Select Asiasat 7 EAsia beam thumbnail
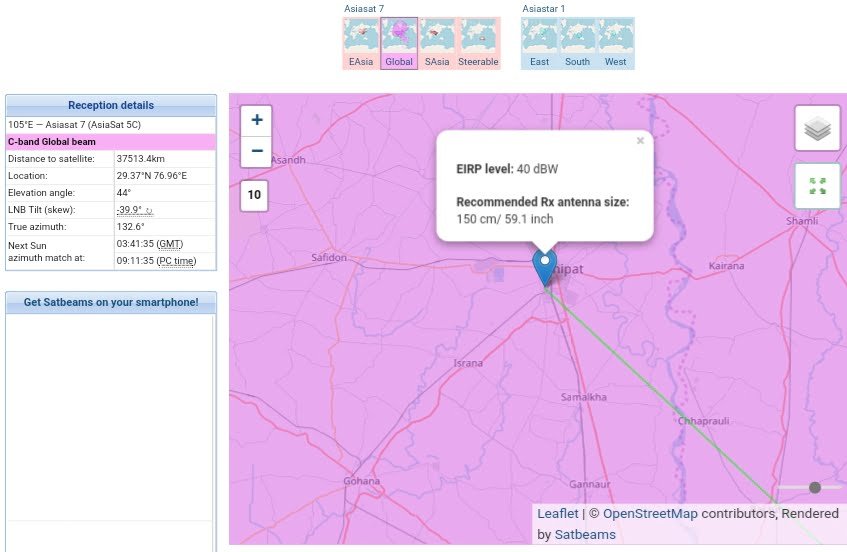The height and width of the screenshot is (552, 847). tap(361, 43)
